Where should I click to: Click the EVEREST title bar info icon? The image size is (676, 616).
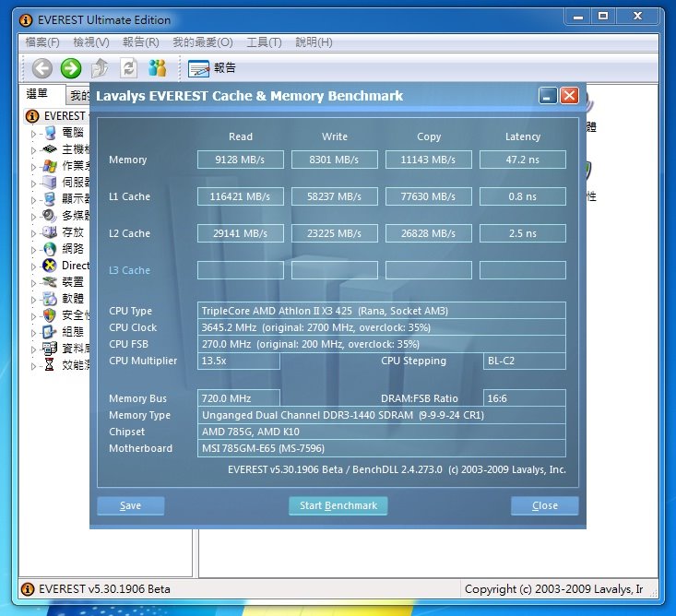pos(26,20)
